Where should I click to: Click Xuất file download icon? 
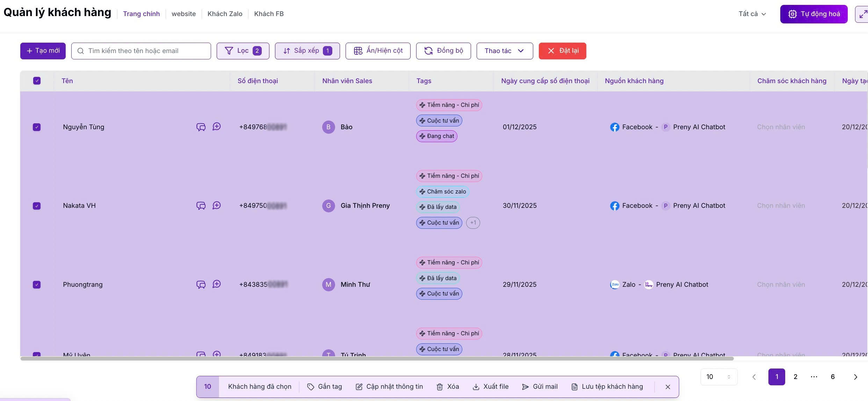476,387
